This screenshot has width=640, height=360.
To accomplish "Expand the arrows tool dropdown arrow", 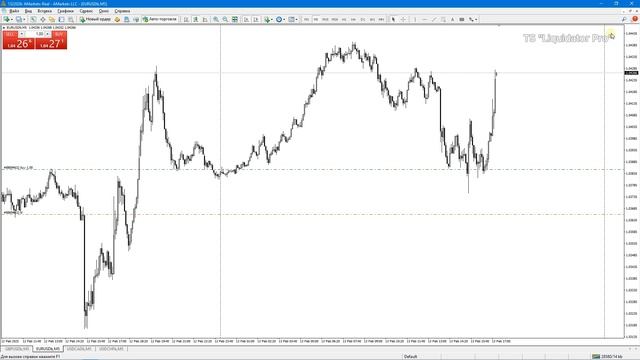I will [476, 19].
